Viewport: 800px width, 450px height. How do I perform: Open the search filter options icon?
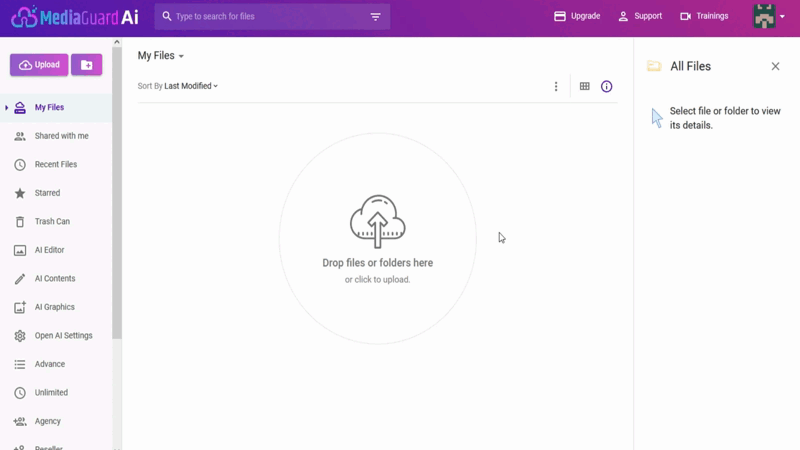pos(376,17)
